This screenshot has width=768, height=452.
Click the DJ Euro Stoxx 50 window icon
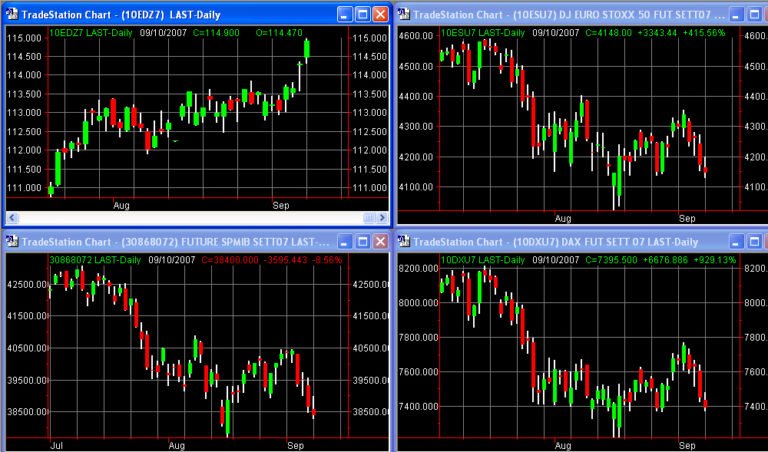tap(404, 14)
